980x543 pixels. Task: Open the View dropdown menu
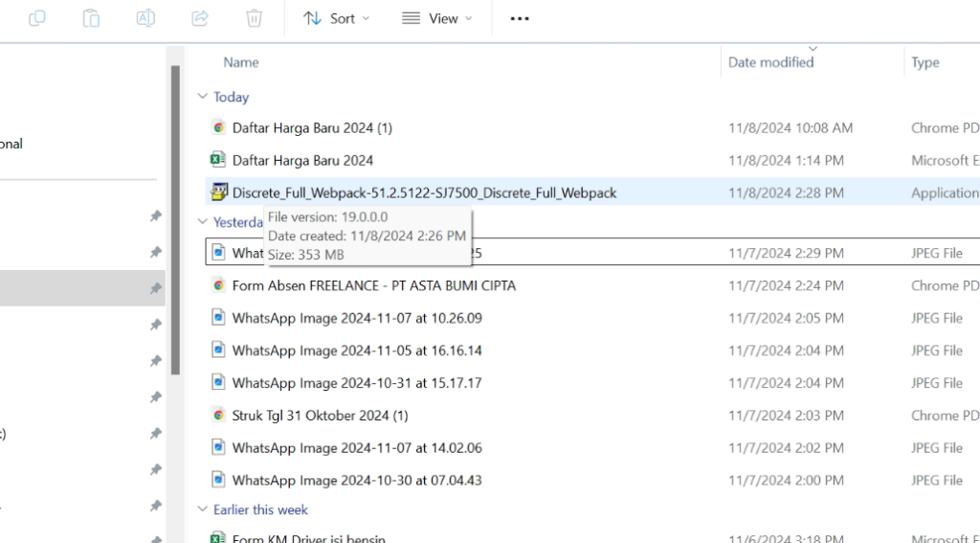pyautogui.click(x=437, y=18)
